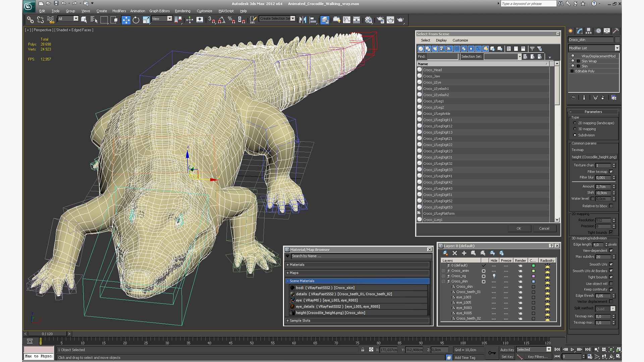Image resolution: width=644 pixels, height=362 pixels.
Task: Open the Rendering menu
Action: click(182, 11)
